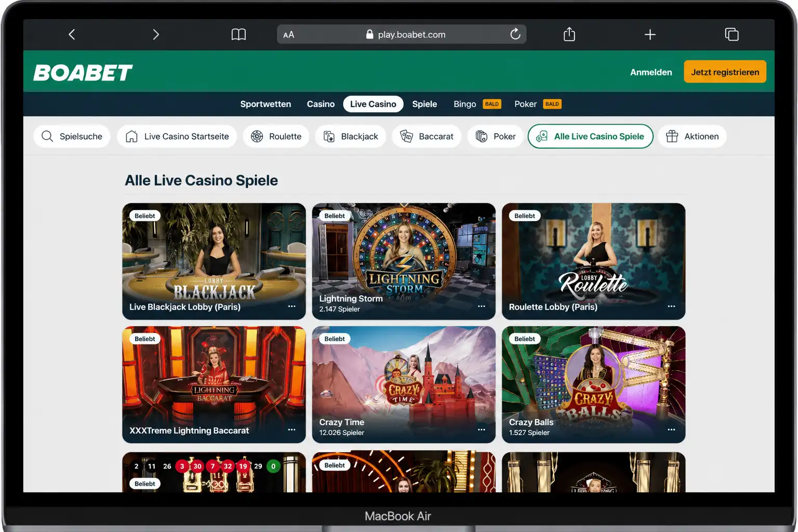Open Roulette Lobby (Paris) game
798x532 pixels.
coord(593,261)
